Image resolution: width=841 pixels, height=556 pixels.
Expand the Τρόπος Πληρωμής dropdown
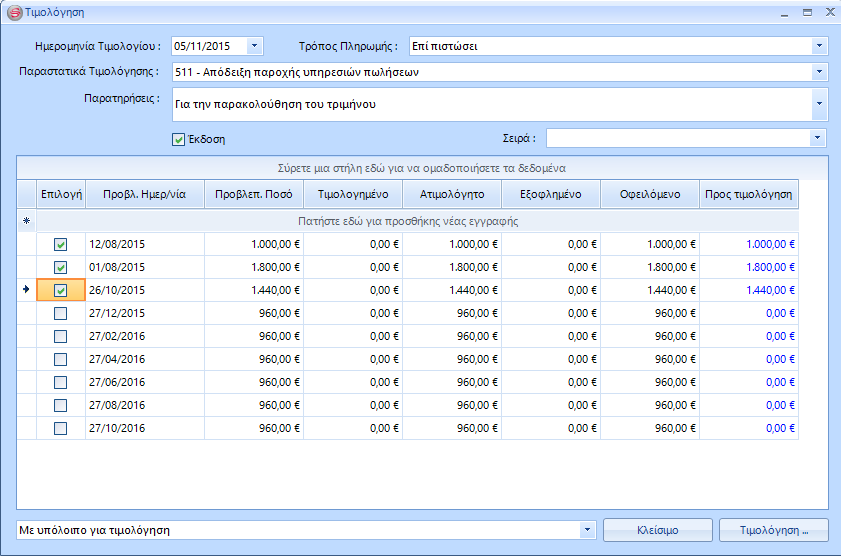coord(819,46)
